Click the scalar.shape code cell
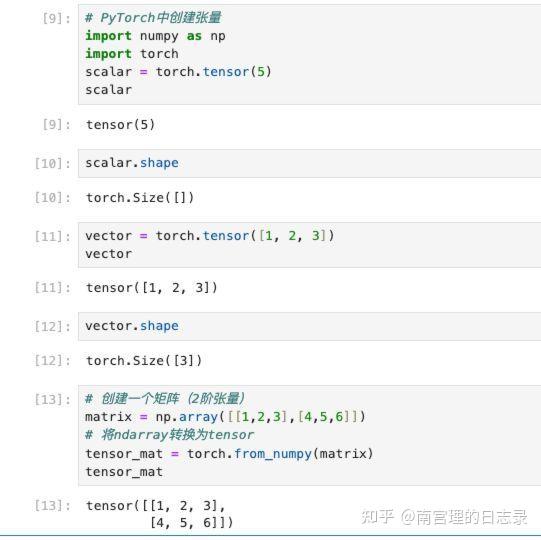Viewport: 541px width, 540px height. (309, 163)
